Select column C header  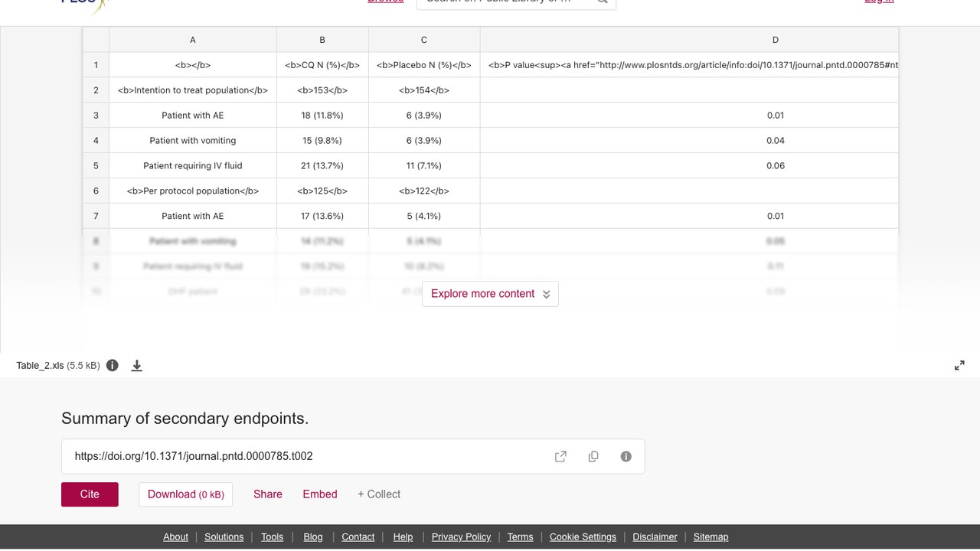point(424,40)
